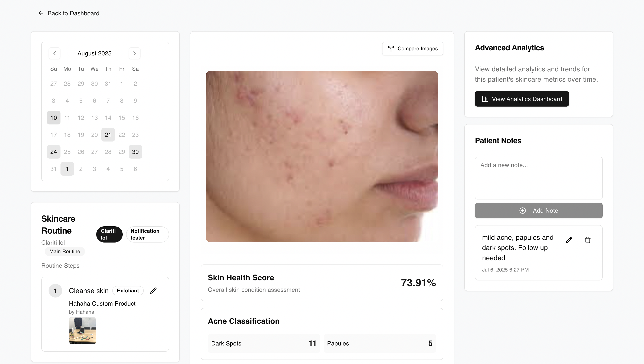644x364 pixels.
Task: Click the Add a new note field
Action: 539,178
